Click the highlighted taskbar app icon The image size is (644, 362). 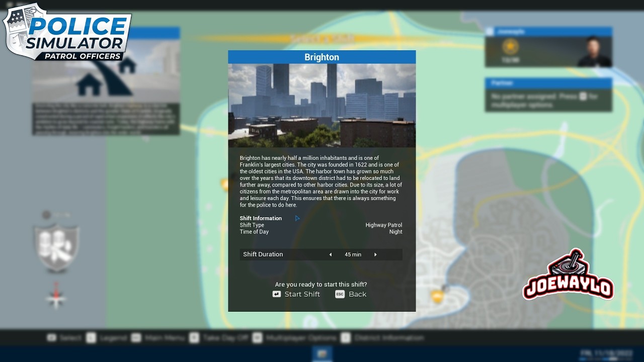(x=322, y=353)
